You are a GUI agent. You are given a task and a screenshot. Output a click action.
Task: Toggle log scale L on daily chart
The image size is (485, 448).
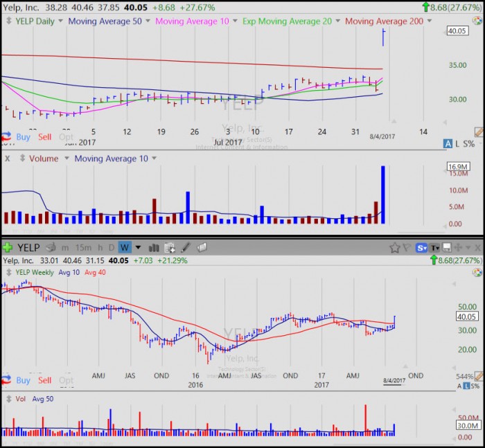point(457,144)
